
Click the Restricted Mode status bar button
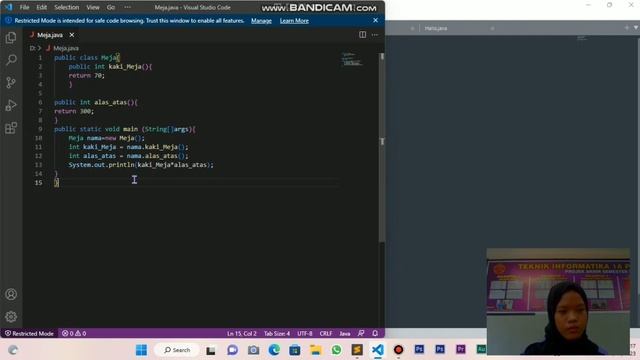point(29,333)
